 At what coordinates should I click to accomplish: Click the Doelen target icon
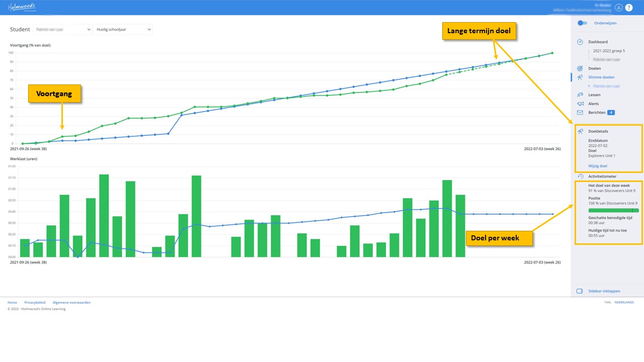pos(580,68)
